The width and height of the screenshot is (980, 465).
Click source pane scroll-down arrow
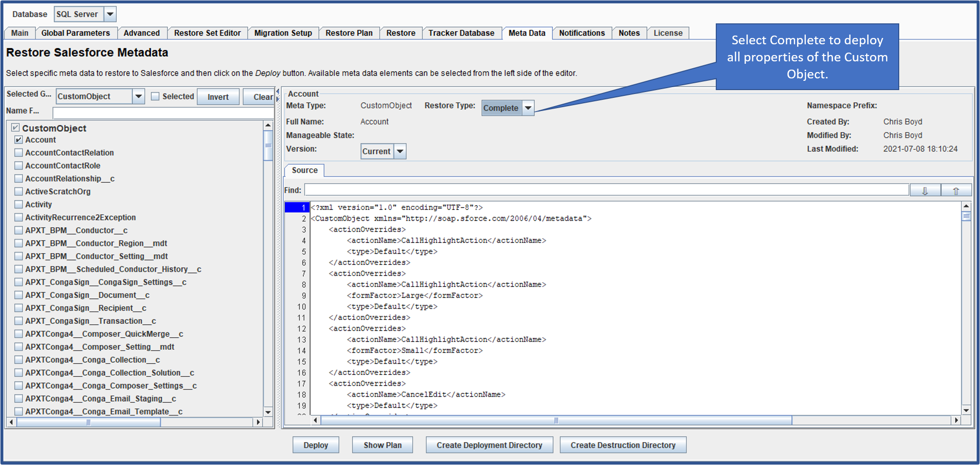tap(966, 410)
